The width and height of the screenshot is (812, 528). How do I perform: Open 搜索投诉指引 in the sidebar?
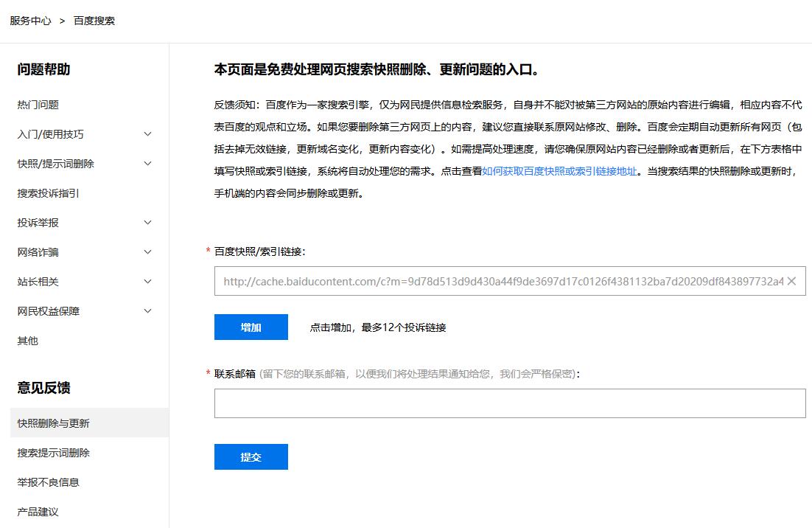coord(49,193)
